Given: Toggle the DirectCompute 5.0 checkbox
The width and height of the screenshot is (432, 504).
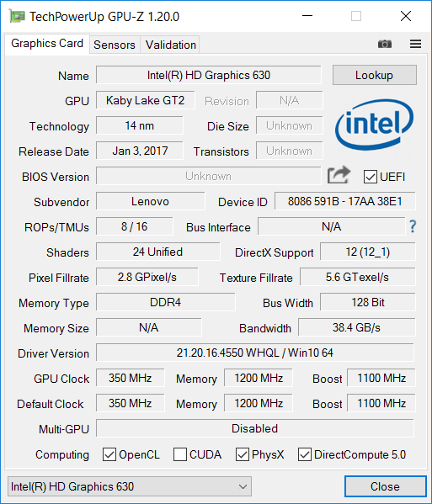Looking at the screenshot, I should click(305, 454).
